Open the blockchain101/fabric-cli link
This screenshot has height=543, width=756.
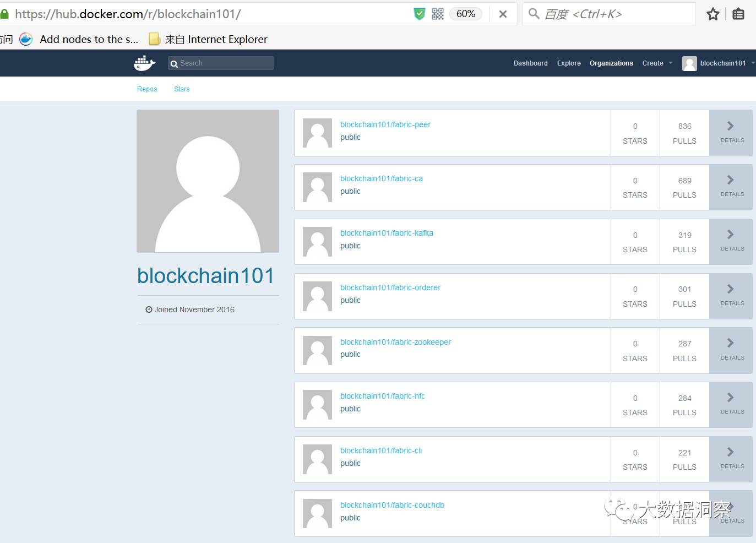pyautogui.click(x=381, y=450)
